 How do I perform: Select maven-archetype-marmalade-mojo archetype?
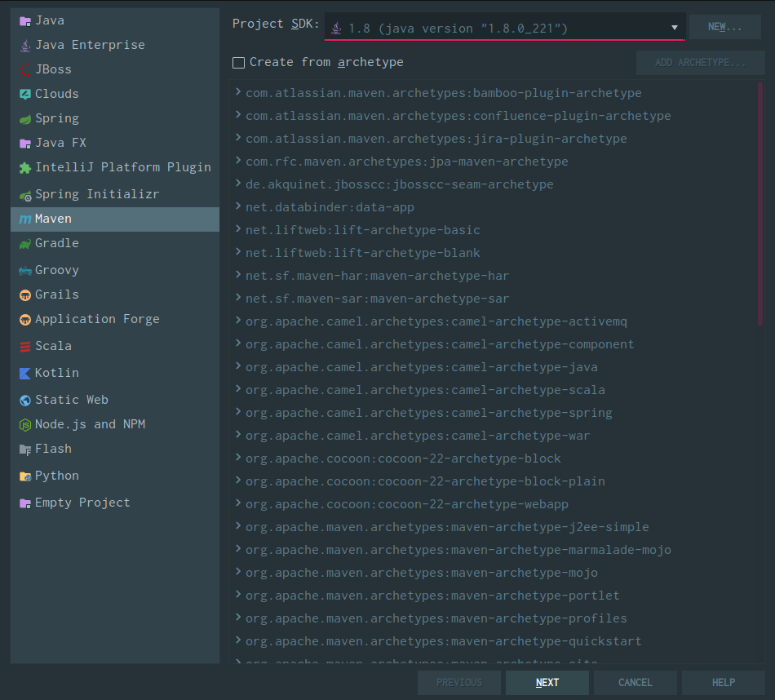tap(458, 550)
